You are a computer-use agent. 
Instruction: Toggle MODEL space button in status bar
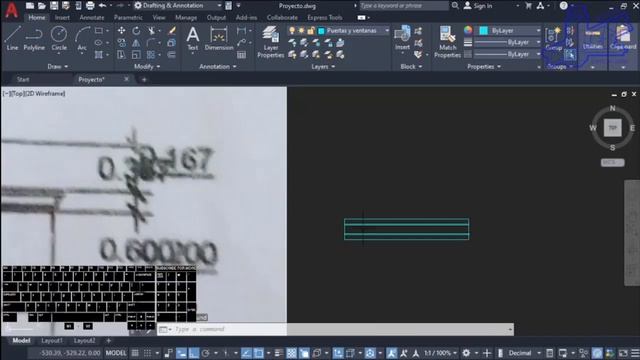116,353
